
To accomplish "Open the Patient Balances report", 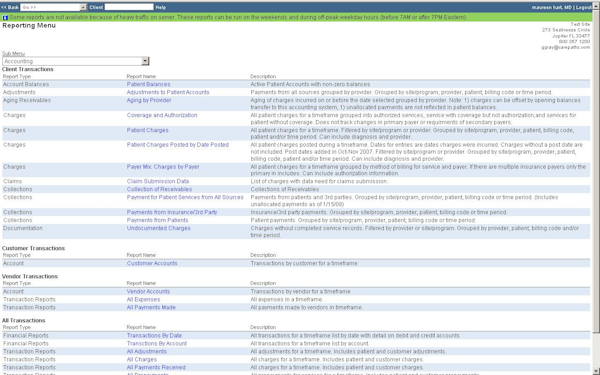I will click(x=148, y=84).
